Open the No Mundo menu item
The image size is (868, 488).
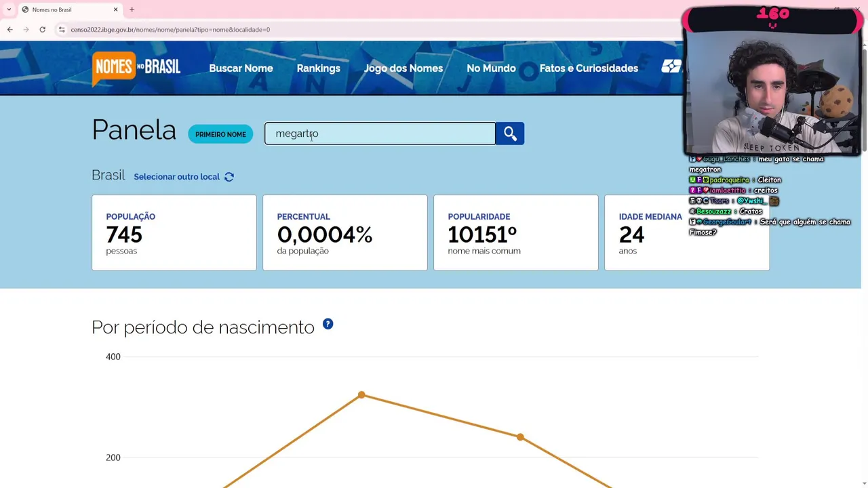click(491, 68)
